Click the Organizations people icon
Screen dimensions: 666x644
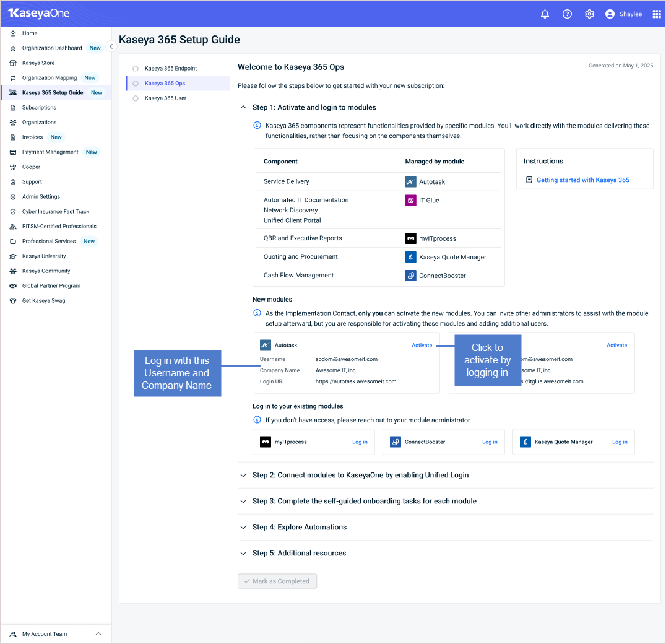pos(13,123)
